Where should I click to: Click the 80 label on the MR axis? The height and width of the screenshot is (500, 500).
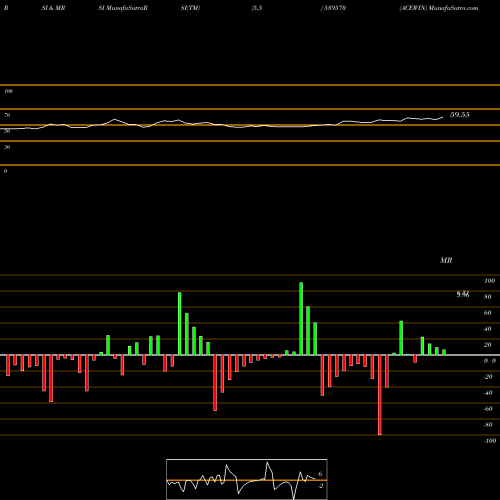[488, 297]
